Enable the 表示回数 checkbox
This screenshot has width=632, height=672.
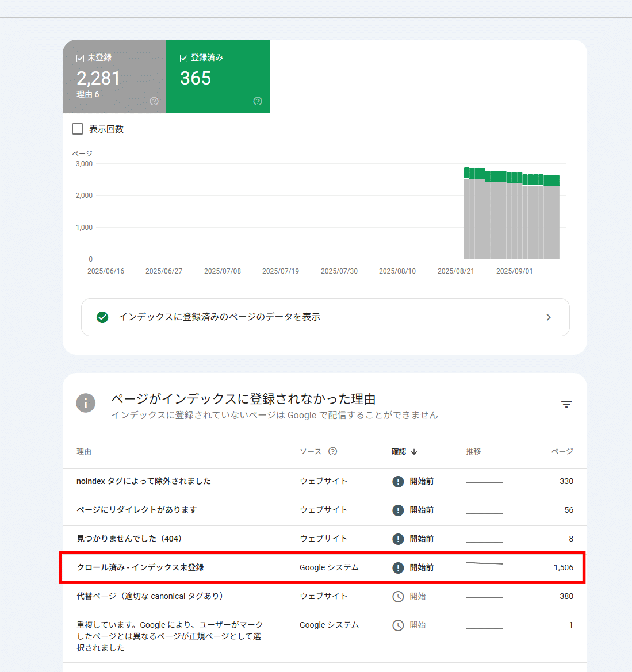pos(78,129)
